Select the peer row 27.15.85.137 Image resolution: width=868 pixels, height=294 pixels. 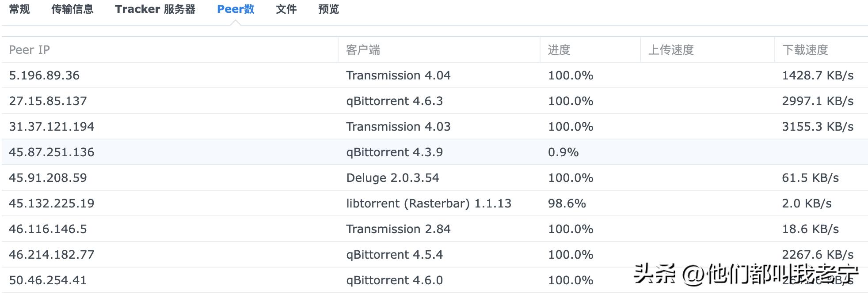click(48, 101)
